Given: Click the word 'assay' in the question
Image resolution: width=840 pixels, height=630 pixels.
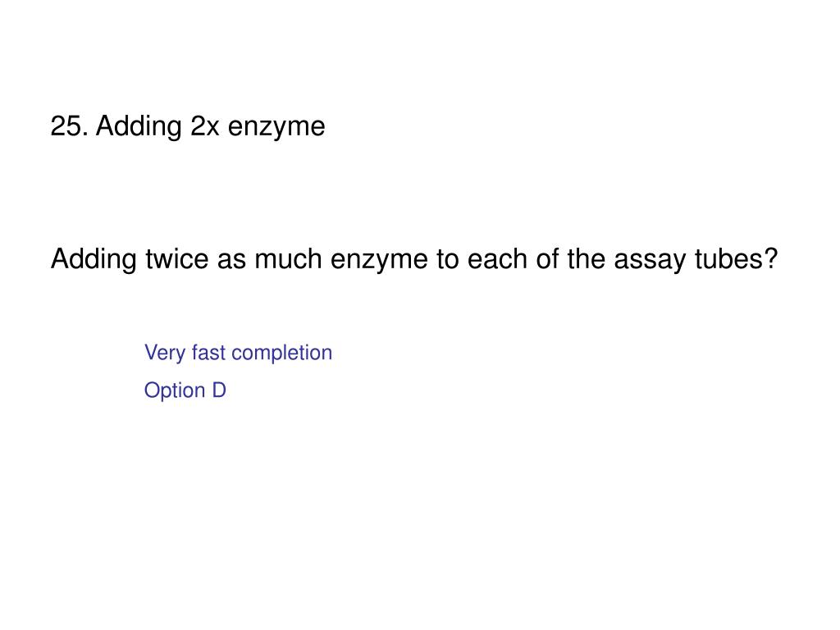Looking at the screenshot, I should [x=650, y=261].
